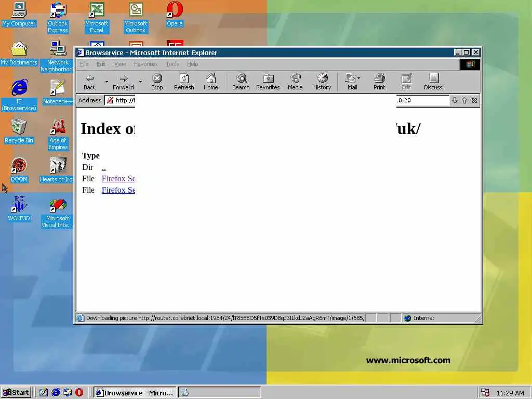Select the Hearts of Iron shortcut
Image resolution: width=532 pixels, height=399 pixels.
(57, 170)
